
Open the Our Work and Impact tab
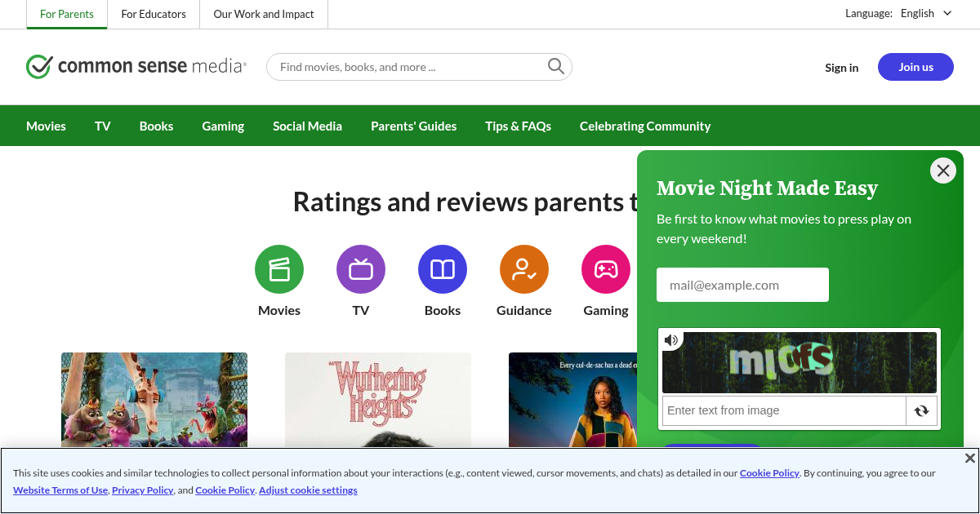tap(263, 13)
